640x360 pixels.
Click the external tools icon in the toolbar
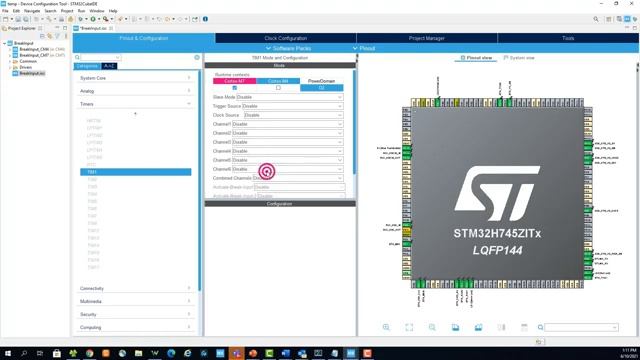click(x=106, y=19)
